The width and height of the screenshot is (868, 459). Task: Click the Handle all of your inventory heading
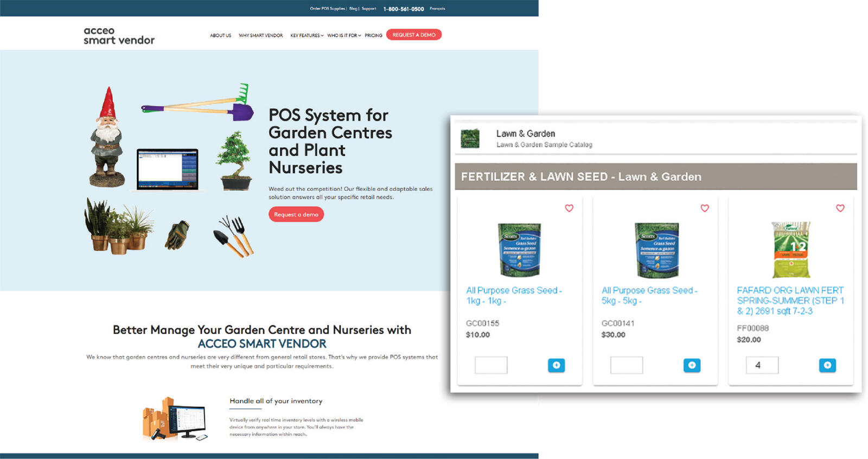click(276, 401)
